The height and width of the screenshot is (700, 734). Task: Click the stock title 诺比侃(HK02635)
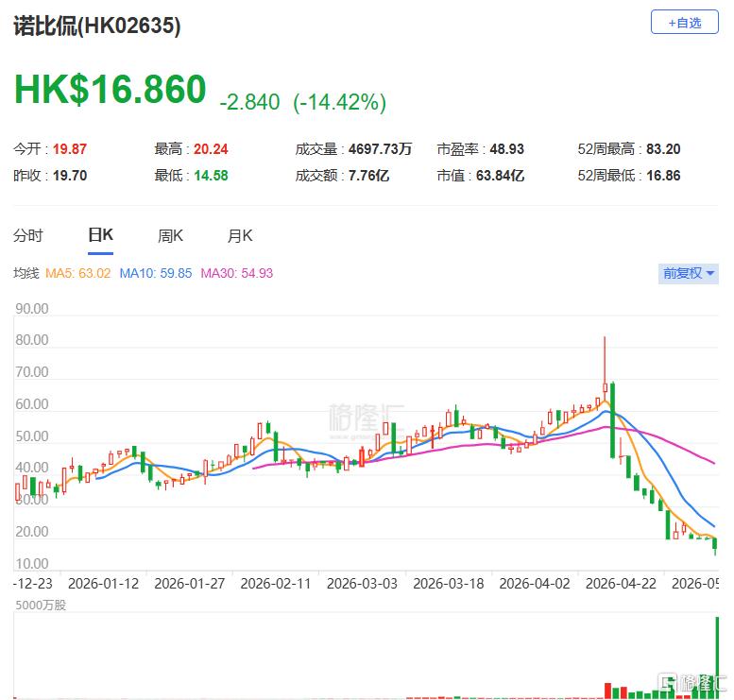pos(97,26)
